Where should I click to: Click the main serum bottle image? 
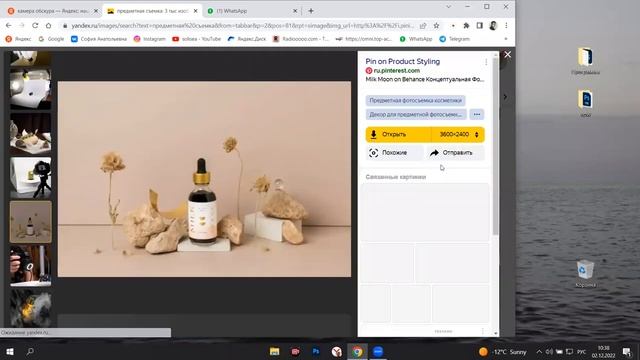[x=204, y=179]
